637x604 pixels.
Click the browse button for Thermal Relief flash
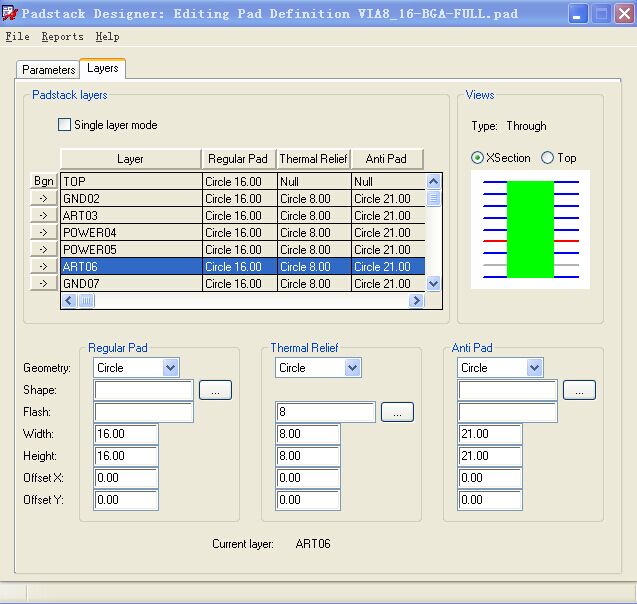pyautogui.click(x=397, y=412)
